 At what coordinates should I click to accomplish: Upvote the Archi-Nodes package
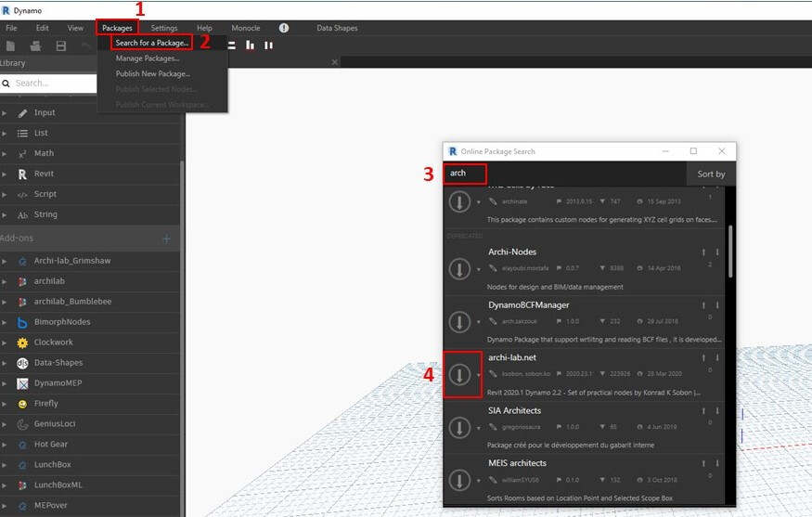click(x=703, y=252)
